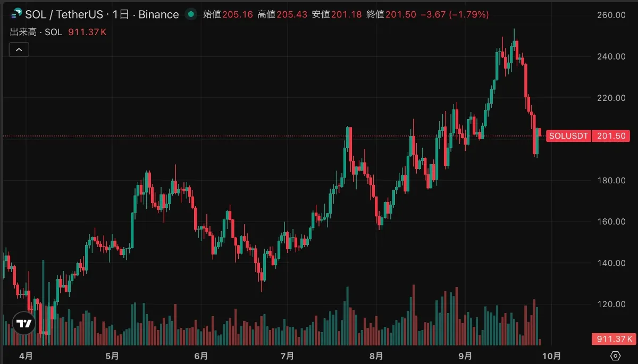Viewport: 638px width, 364px height.
Task: Click the 9月 label on time axis
Action: click(465, 355)
